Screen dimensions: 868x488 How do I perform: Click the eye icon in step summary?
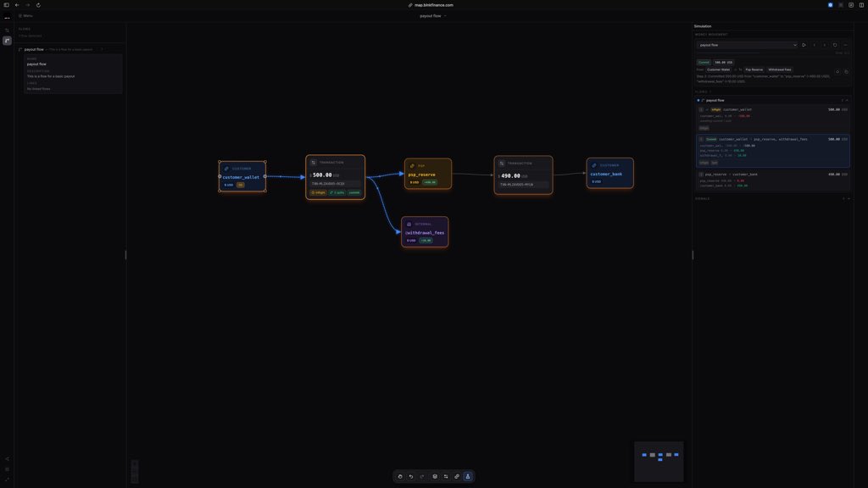pyautogui.click(x=837, y=72)
